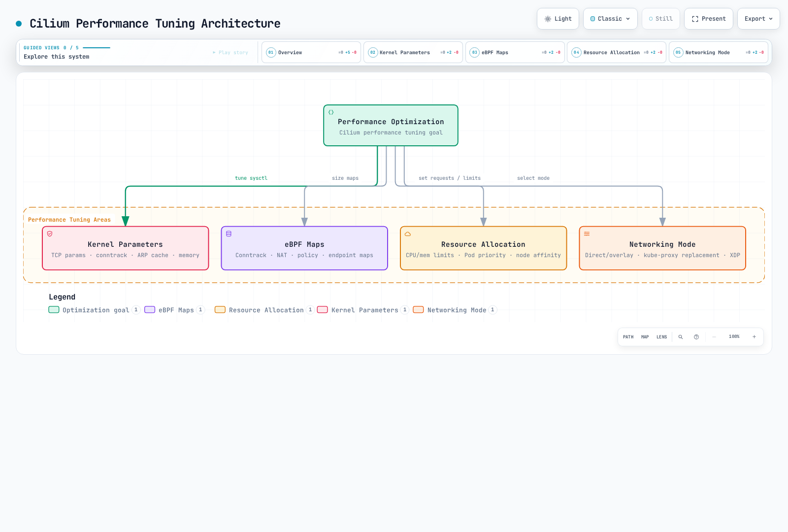
Task: Enter Present mode
Action: tap(709, 19)
